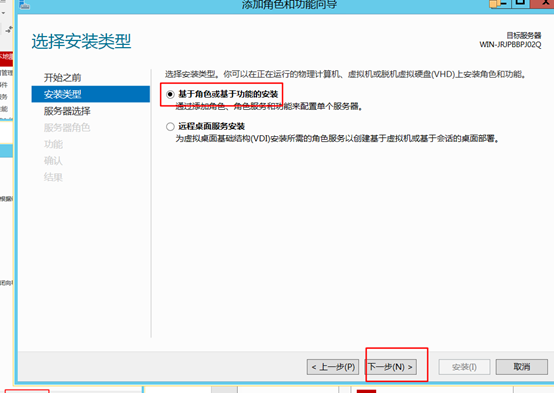Go back with 上一步(P) button
Viewport: 554px width, 393px height.
coord(333,367)
